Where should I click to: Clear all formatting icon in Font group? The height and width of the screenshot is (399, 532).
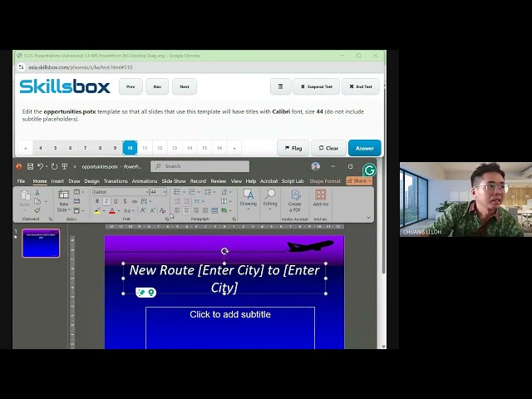(163, 210)
